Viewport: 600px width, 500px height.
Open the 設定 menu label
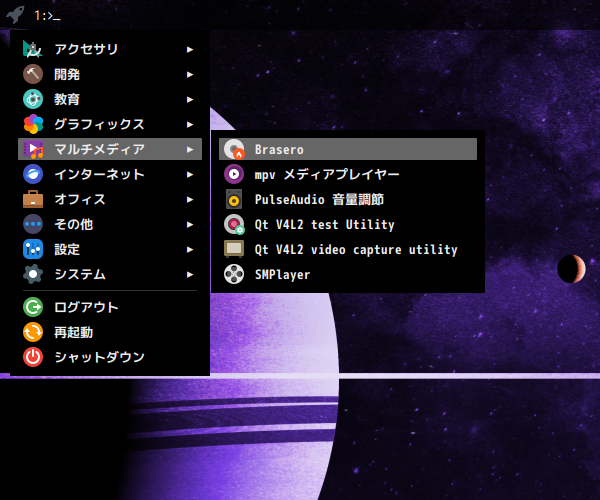(x=67, y=249)
